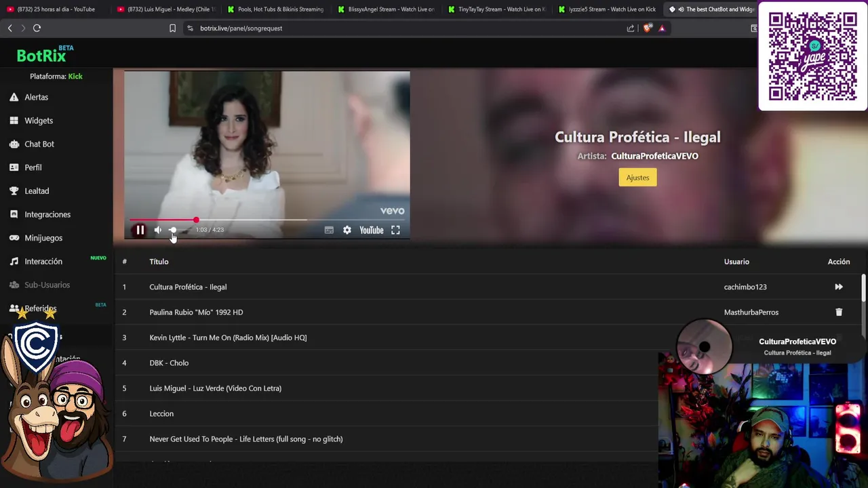Open the video settings gear
The image size is (868, 488).
pos(347,230)
